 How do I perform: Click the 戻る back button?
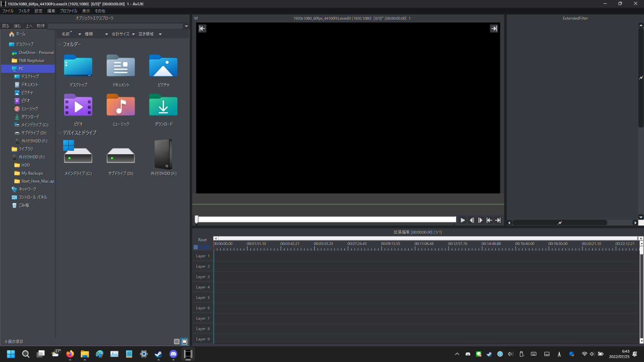[6, 26]
